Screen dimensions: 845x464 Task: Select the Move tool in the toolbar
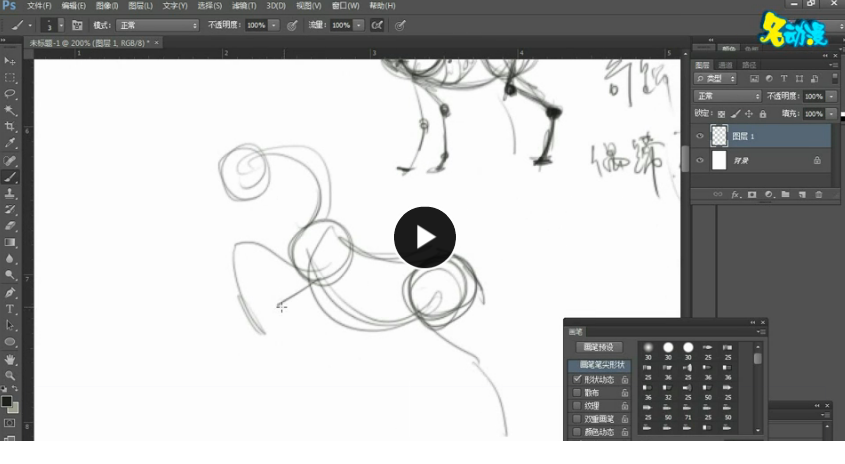coord(10,61)
